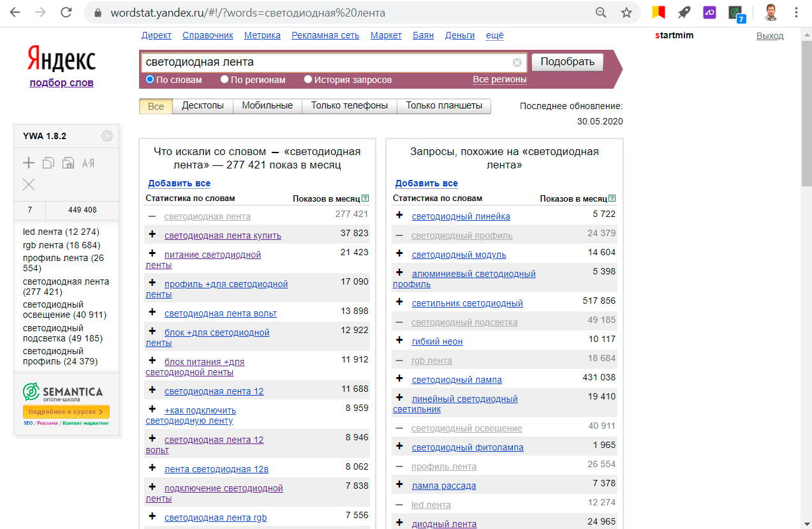The image size is (812, 529).
Task: Add 'светодиодный лампа' with plus icon
Action: click(399, 378)
